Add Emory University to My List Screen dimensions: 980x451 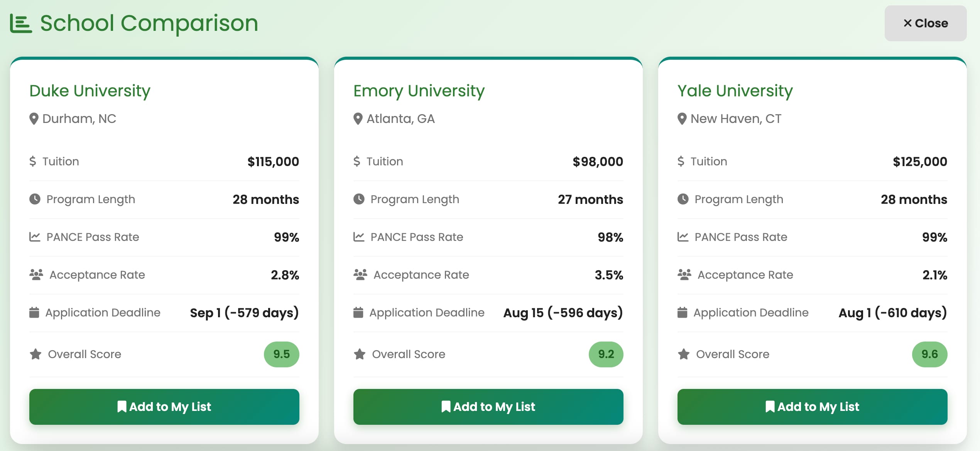pos(488,407)
